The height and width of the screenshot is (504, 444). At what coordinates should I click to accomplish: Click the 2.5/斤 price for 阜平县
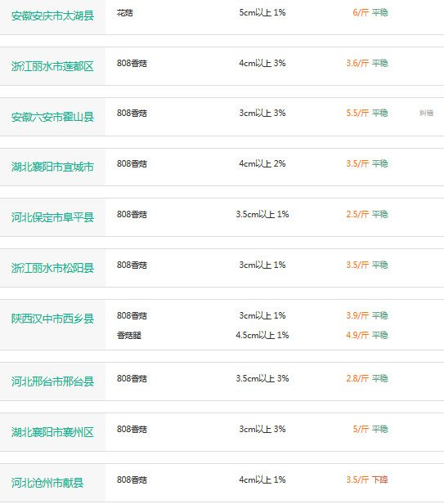(357, 214)
